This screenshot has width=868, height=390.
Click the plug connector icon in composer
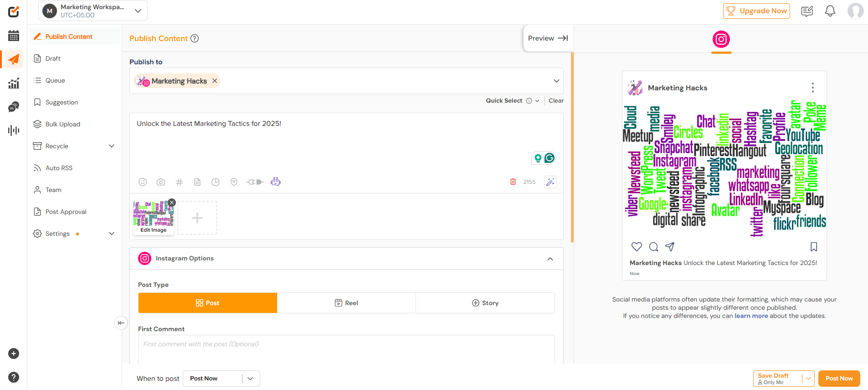(x=255, y=182)
